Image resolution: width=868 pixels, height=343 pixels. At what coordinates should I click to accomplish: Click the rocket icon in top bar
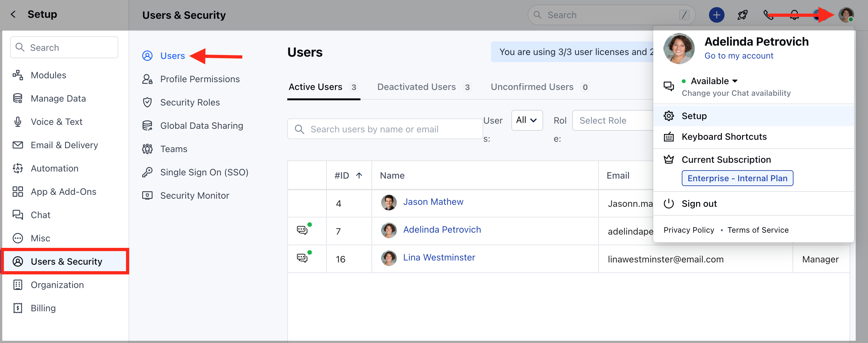tap(742, 15)
